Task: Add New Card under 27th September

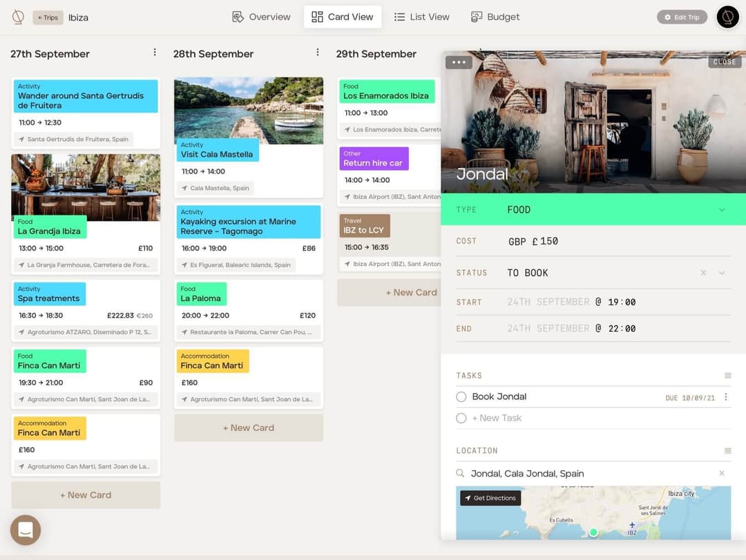Action: (x=86, y=495)
